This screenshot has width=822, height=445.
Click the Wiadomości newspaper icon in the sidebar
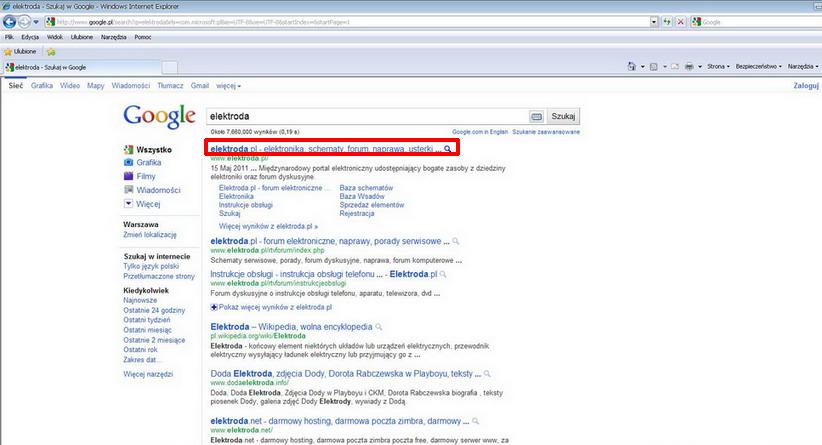pos(128,190)
